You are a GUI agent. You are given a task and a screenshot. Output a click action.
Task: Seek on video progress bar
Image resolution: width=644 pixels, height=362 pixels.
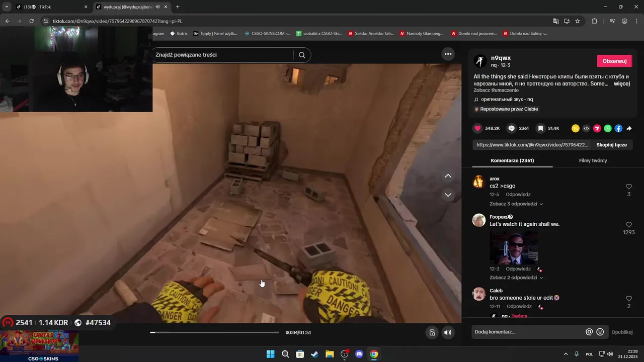coord(214,332)
